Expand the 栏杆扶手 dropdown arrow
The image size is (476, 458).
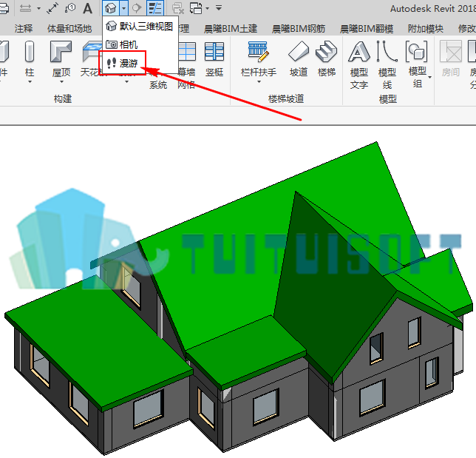259,82
